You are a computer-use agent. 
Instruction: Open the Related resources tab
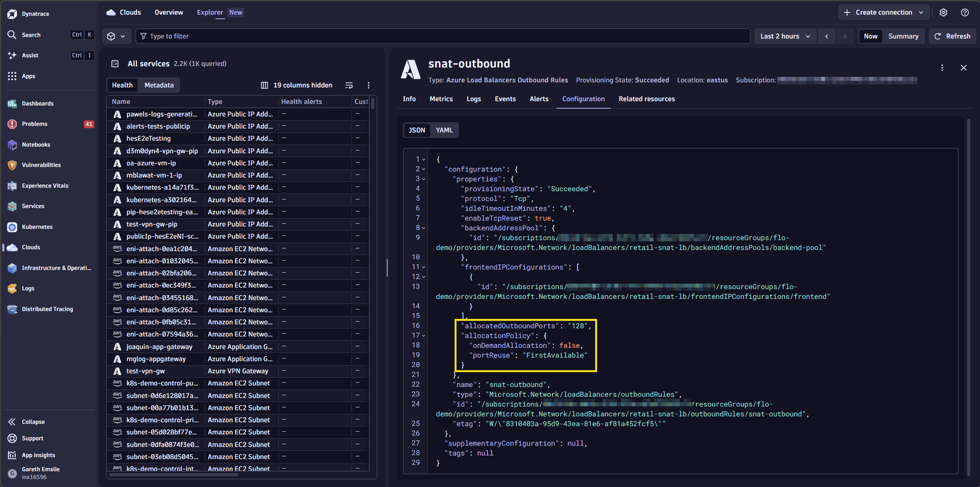[x=647, y=99]
